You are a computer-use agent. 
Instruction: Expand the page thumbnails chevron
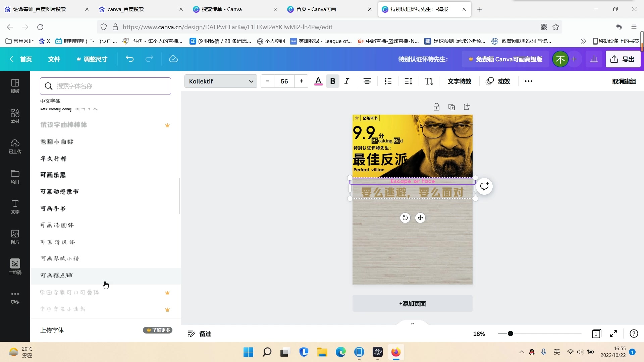point(413,323)
